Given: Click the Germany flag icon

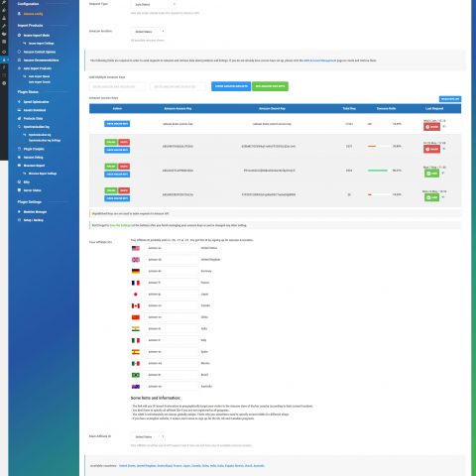Looking at the screenshot, I should (136, 272).
